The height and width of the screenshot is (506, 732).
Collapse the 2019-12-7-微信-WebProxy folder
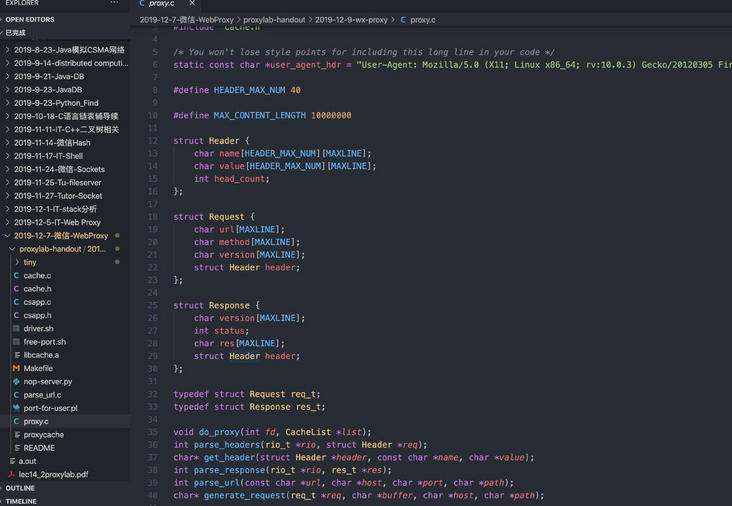(8, 236)
